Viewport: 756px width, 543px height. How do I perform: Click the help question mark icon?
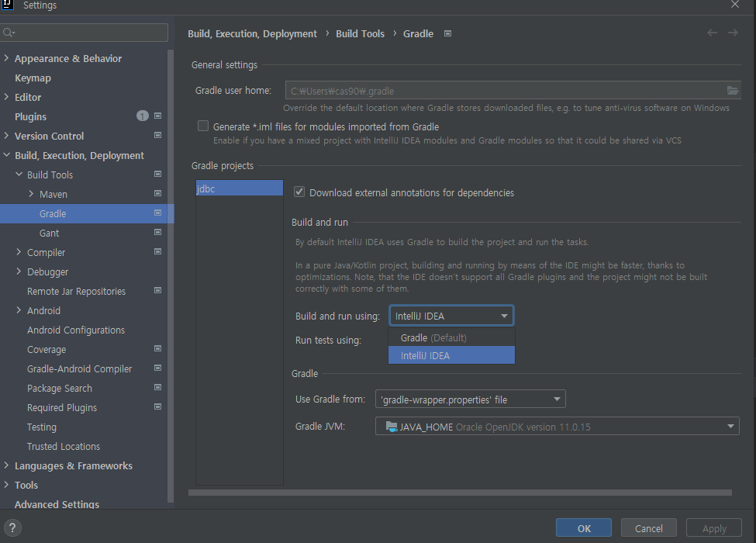coord(12,527)
